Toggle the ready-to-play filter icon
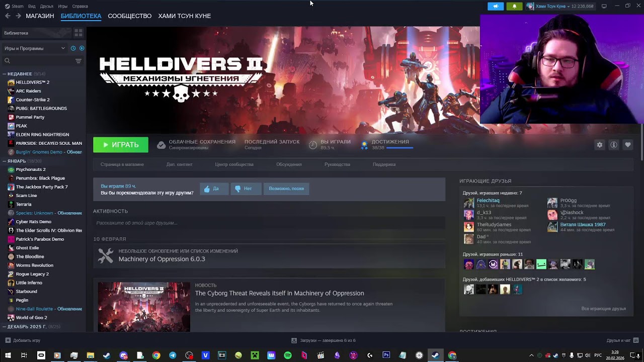 click(x=82, y=48)
